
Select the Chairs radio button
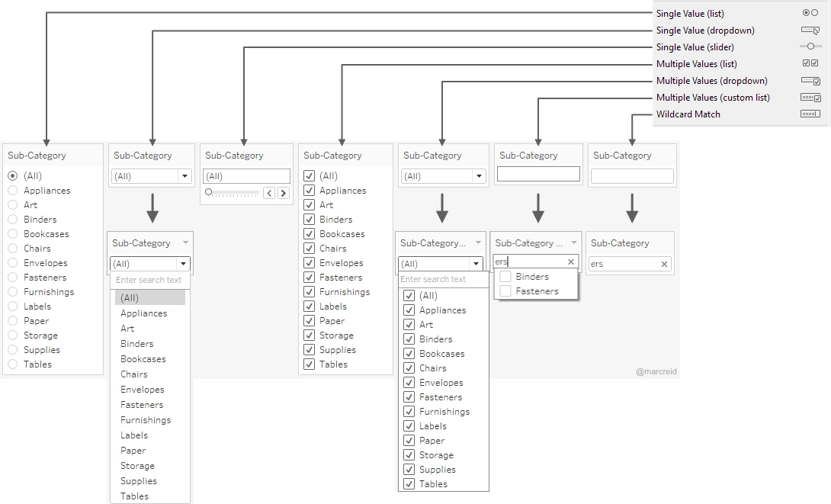pos(12,249)
